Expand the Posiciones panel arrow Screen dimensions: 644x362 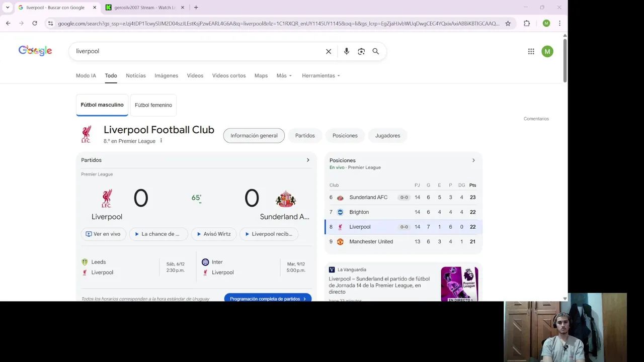(473, 160)
